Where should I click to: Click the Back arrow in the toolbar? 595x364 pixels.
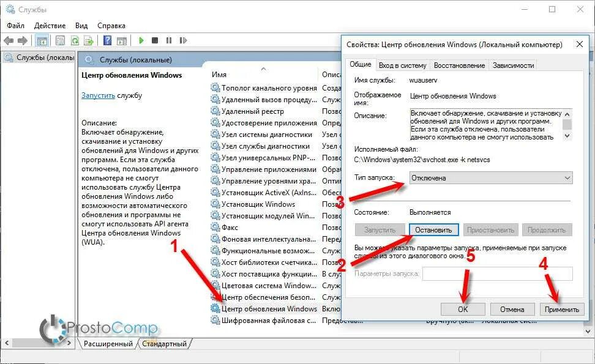[9, 40]
